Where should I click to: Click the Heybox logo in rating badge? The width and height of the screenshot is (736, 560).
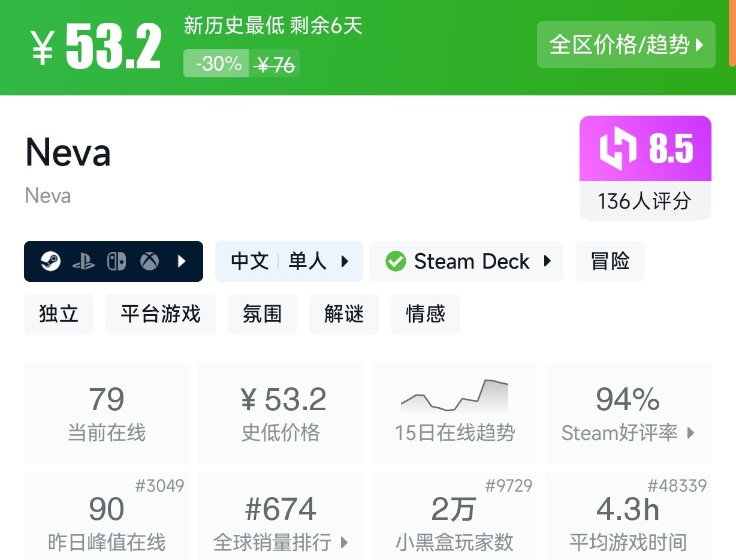(x=618, y=149)
